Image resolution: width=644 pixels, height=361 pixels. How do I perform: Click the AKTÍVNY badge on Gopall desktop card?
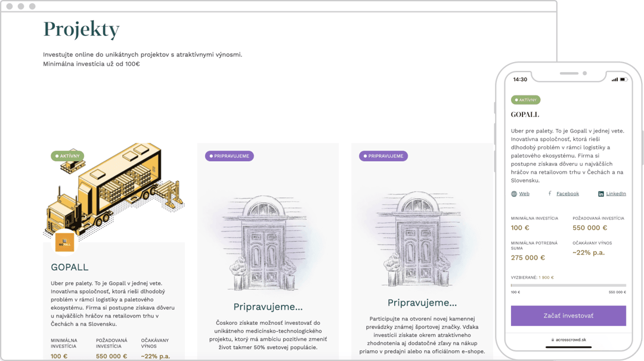click(x=67, y=156)
